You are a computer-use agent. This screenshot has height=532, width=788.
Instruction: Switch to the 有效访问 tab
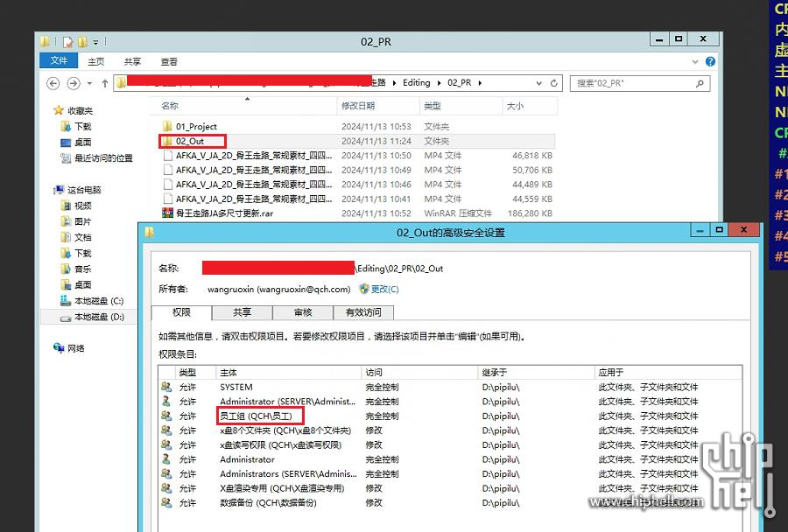[363, 312]
